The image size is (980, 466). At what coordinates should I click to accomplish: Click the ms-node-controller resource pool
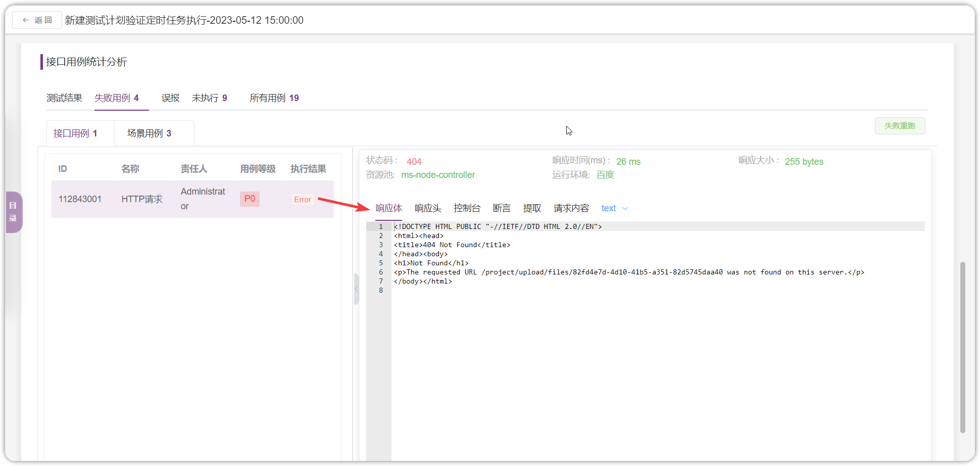point(438,175)
